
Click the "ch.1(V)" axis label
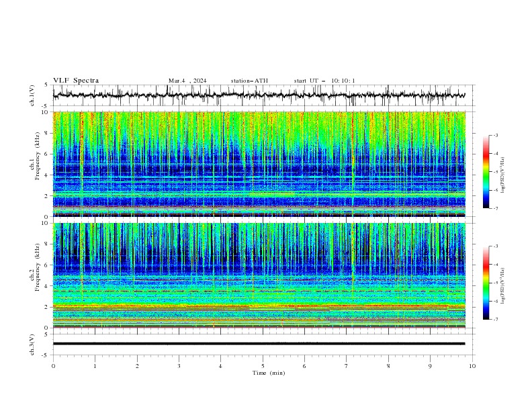tap(32, 95)
